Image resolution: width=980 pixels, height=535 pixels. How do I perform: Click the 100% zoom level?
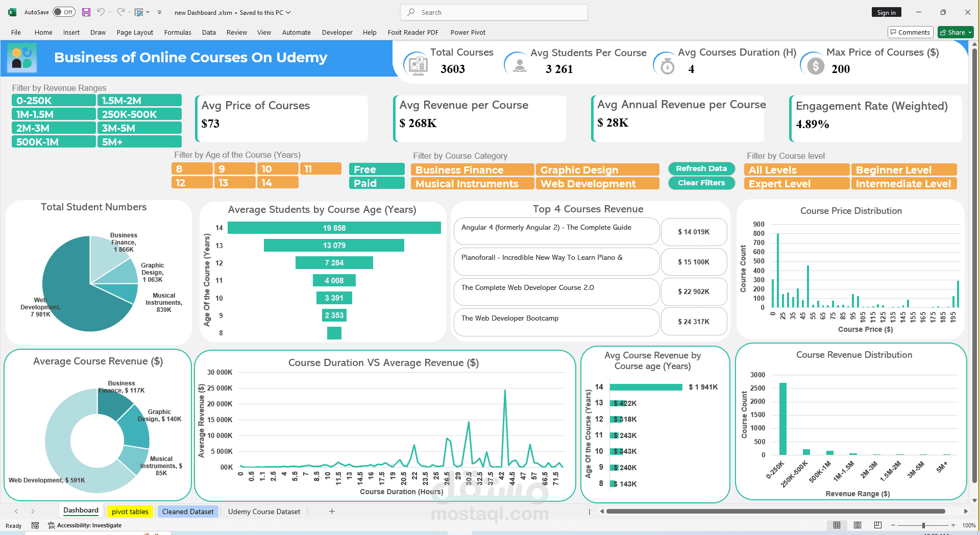tap(969, 525)
